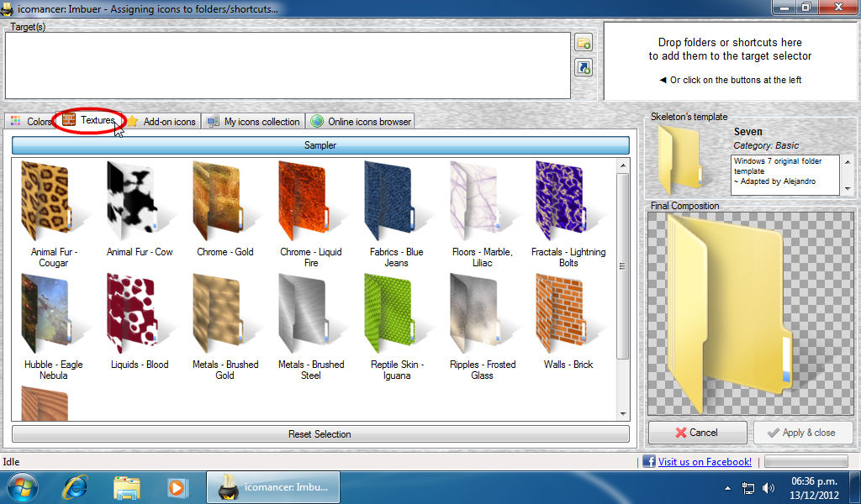This screenshot has width=861, height=504.
Task: Click the add folder target button
Action: click(x=584, y=42)
